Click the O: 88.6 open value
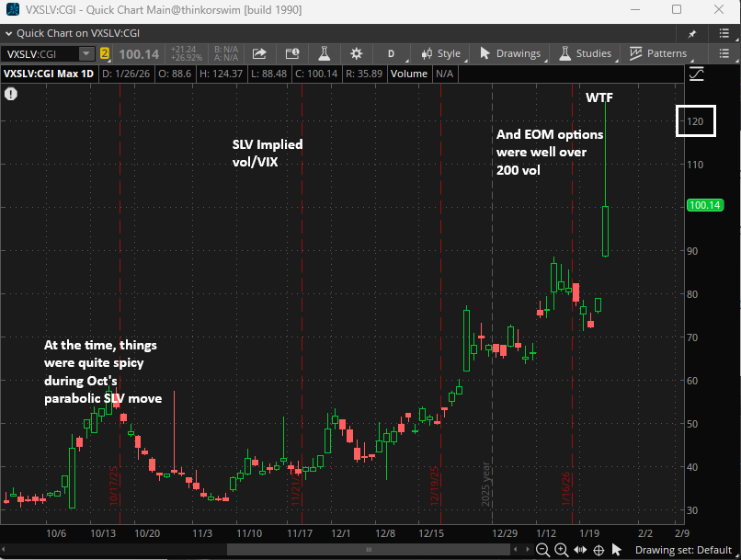This screenshot has height=560, width=741. (x=175, y=74)
